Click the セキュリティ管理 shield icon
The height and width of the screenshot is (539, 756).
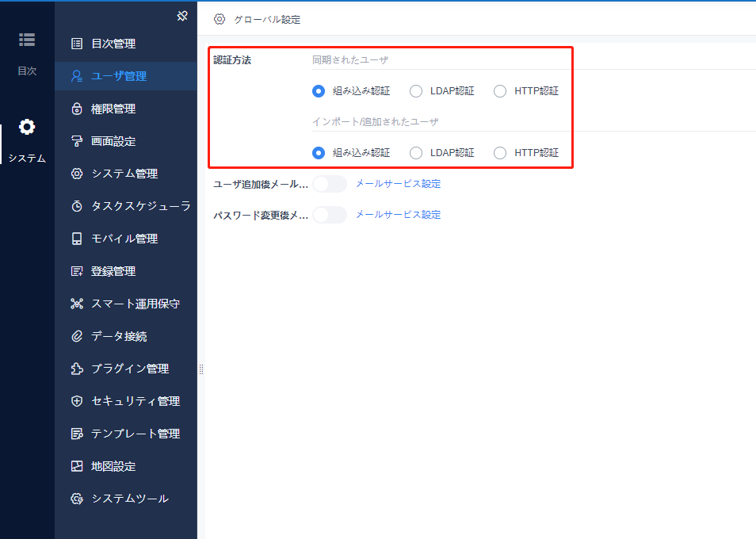[77, 401]
